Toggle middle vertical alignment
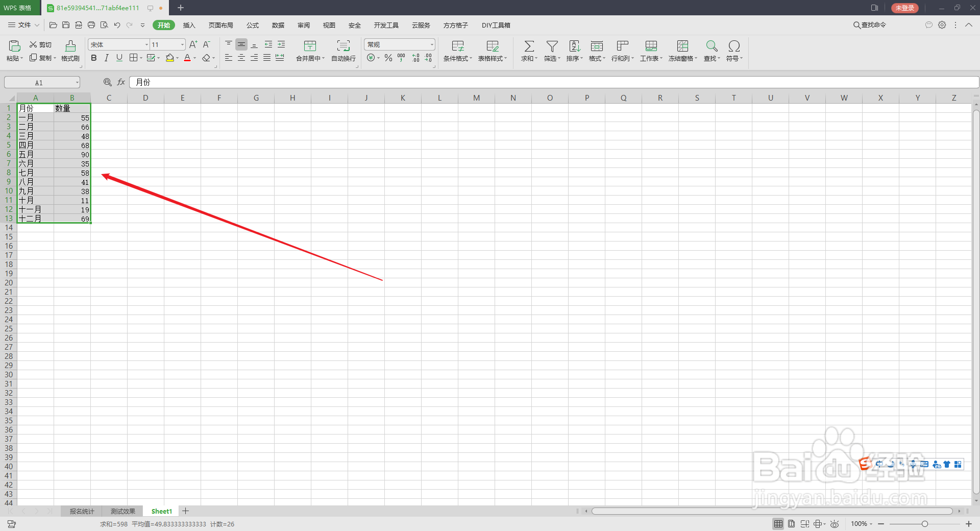980x531 pixels. click(x=241, y=44)
